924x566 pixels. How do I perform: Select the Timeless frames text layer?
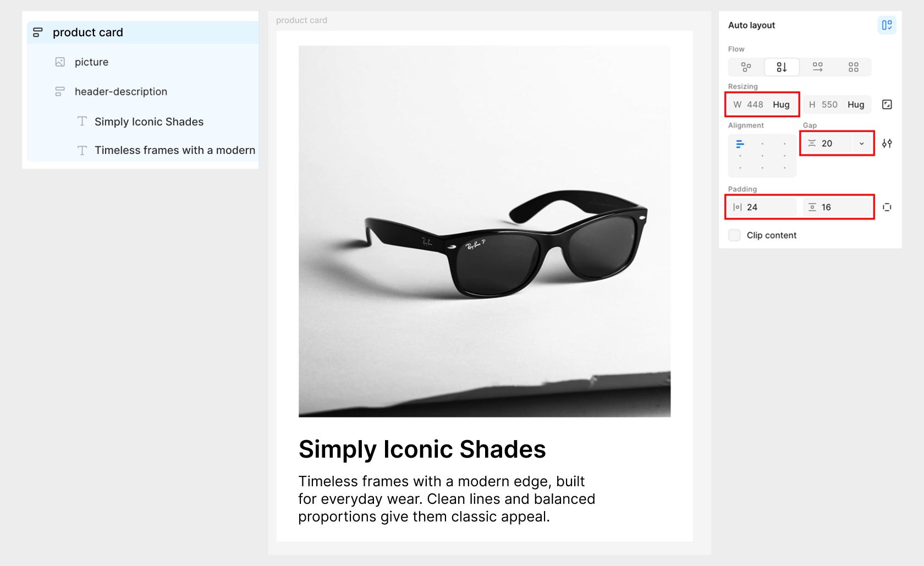[143, 150]
